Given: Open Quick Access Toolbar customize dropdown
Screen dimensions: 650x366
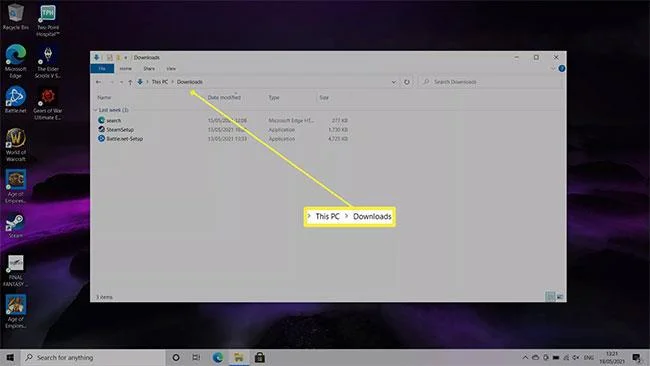Looking at the screenshot, I should pyautogui.click(x=126, y=57).
